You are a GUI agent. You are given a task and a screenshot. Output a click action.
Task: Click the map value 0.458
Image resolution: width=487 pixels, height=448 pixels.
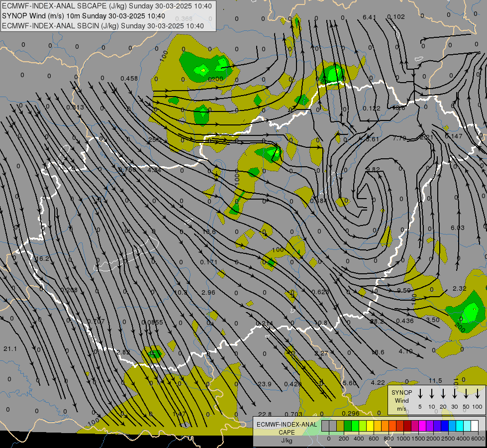(129, 78)
